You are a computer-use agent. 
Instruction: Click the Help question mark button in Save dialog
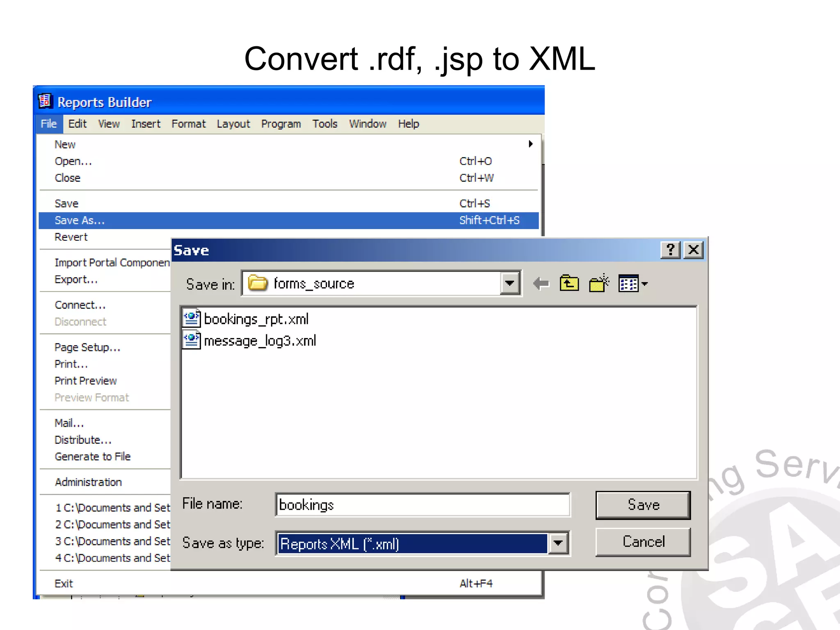[x=671, y=250]
